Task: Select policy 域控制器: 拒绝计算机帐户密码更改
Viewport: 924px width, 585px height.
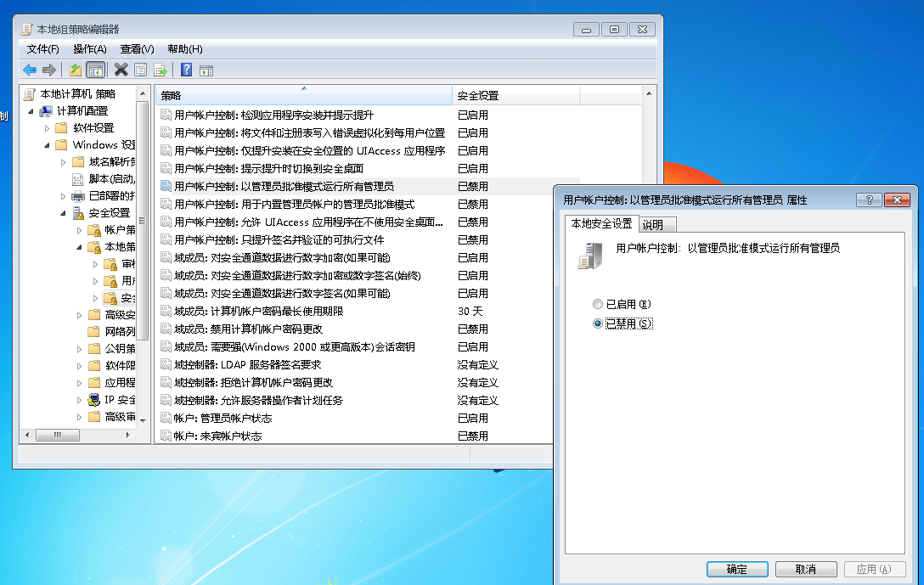Action: point(253,382)
